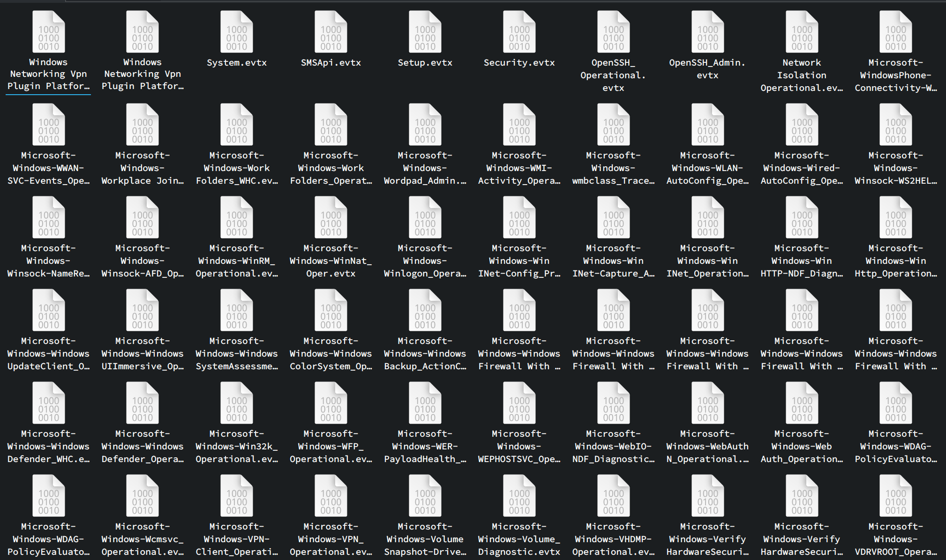Select the System.evtx file icon
The width and height of the screenshot is (946, 560).
tap(237, 32)
